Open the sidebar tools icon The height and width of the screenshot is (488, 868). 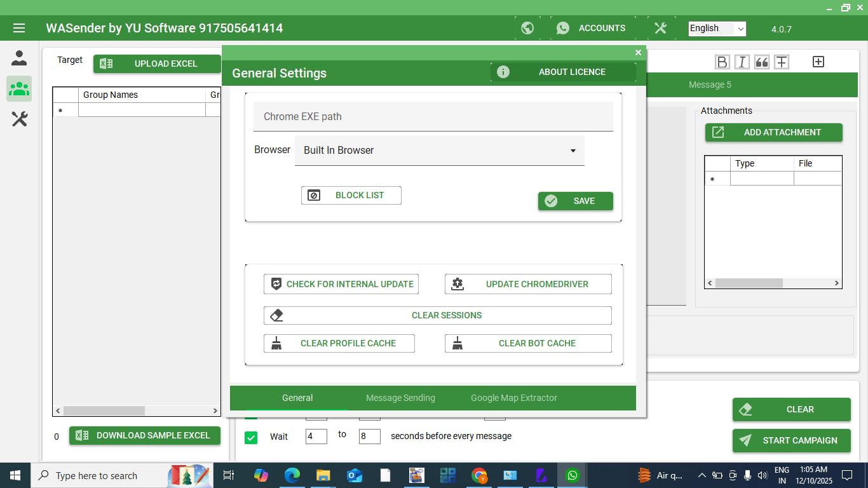click(19, 119)
